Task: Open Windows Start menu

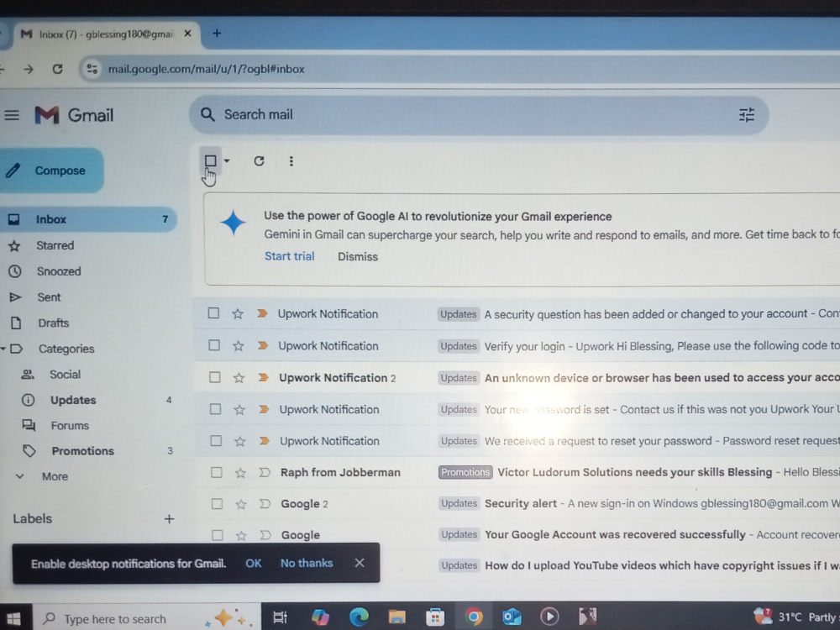Action: tap(13, 619)
